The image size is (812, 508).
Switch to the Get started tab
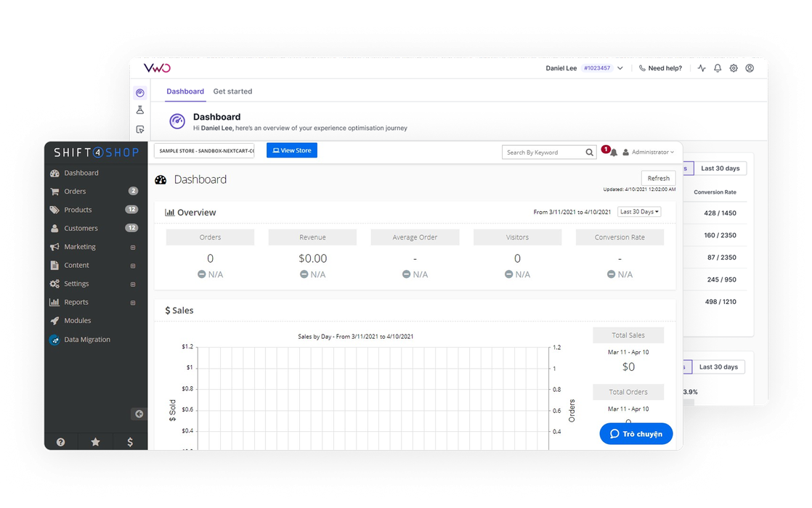click(x=232, y=91)
